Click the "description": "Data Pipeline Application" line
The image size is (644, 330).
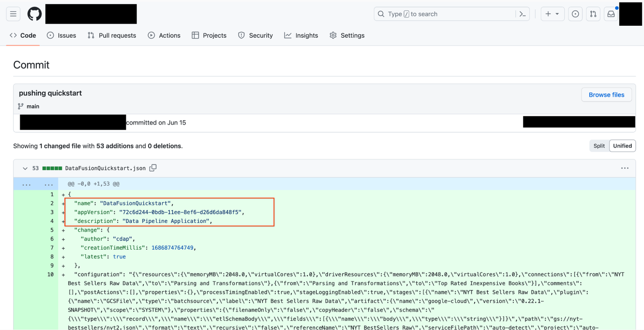point(143,221)
